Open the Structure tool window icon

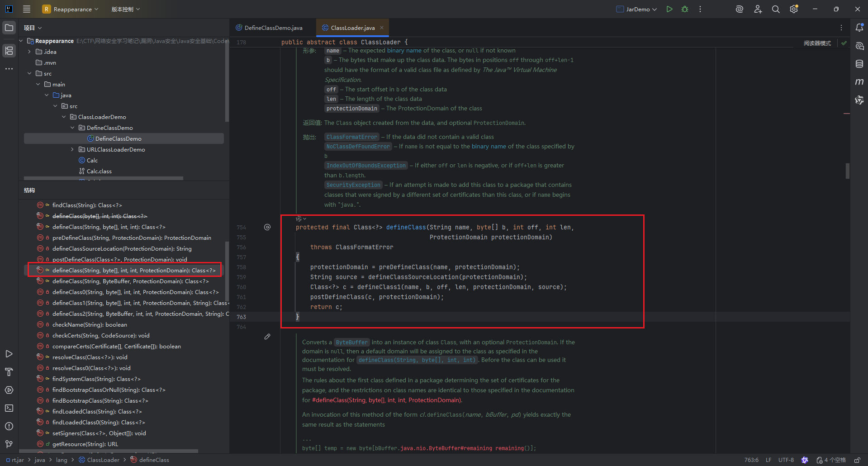click(9, 50)
